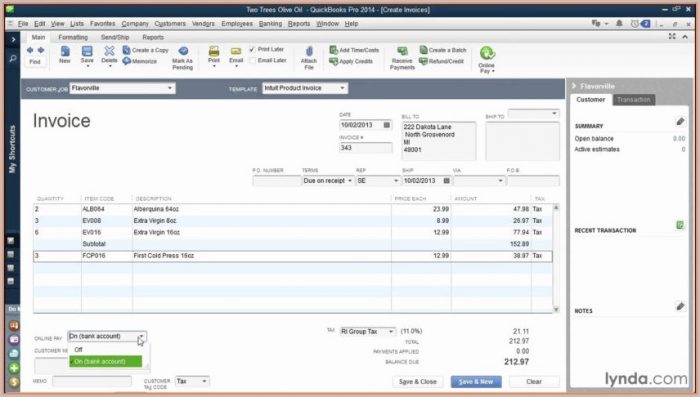The image size is (700, 397).
Task: Edit notes with pencil icon
Action: pyautogui.click(x=680, y=306)
